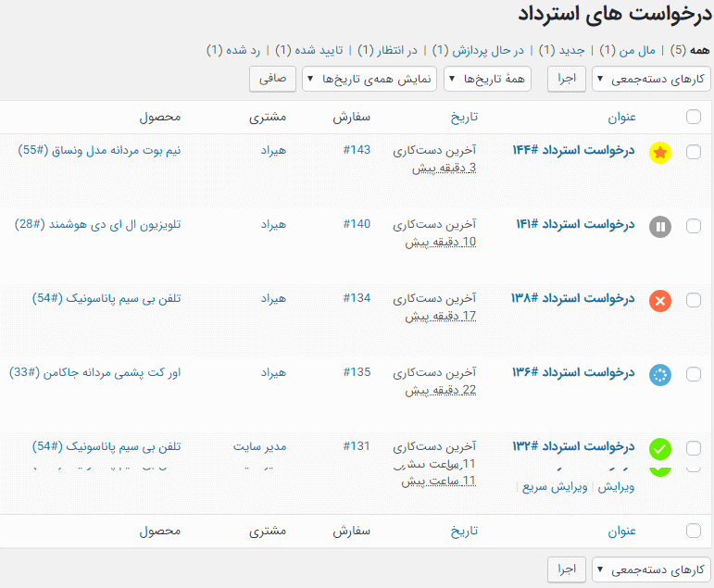Image resolution: width=714 pixels, height=588 pixels.
Task: Click customer هیراد in order #140 row
Action: (273, 224)
